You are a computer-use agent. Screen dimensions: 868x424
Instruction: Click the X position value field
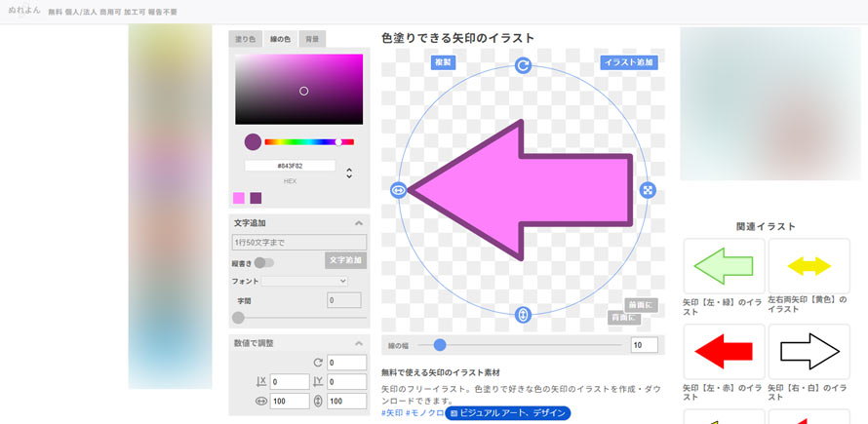point(290,382)
